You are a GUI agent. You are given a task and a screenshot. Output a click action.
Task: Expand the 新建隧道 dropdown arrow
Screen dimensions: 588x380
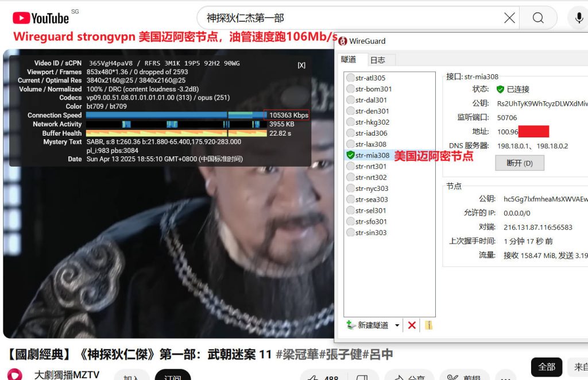tap(397, 325)
